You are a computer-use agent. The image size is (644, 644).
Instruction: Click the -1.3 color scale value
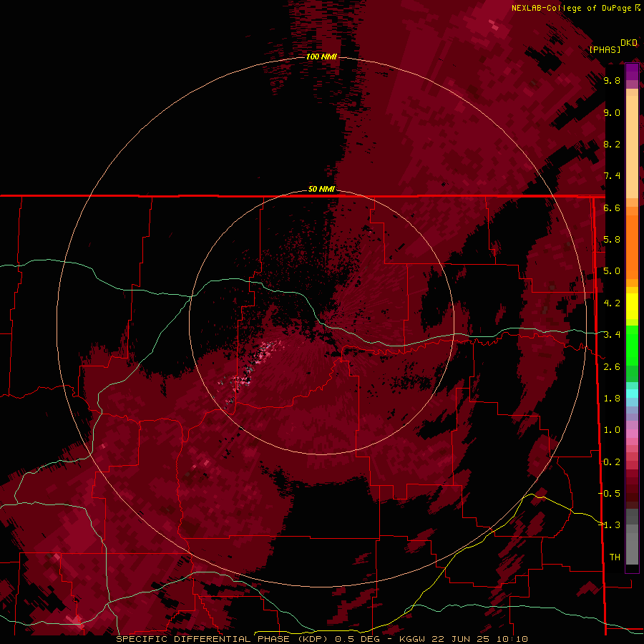tap(610, 525)
